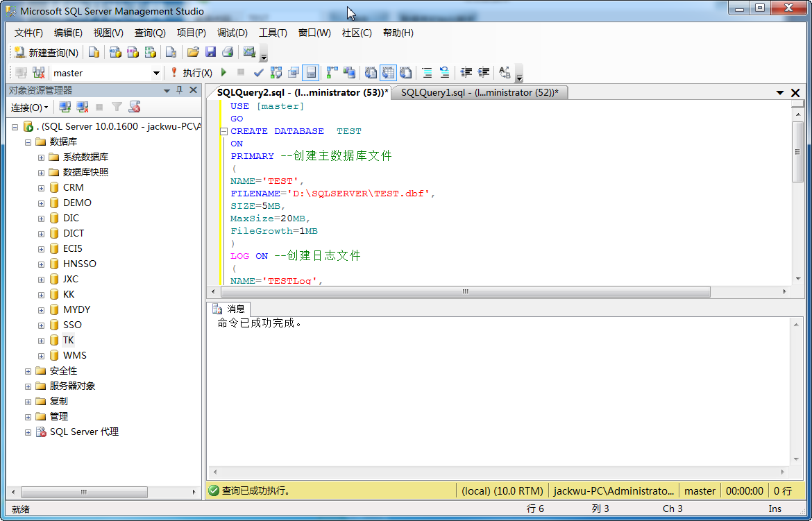Click the Object Explorer refresh/stop script icon
The height and width of the screenshot is (521, 812).
point(135,107)
